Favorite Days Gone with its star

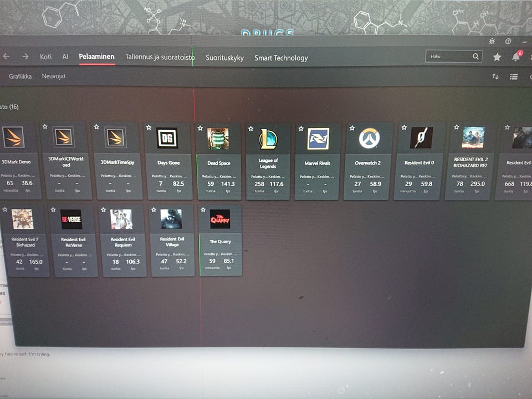tap(149, 127)
